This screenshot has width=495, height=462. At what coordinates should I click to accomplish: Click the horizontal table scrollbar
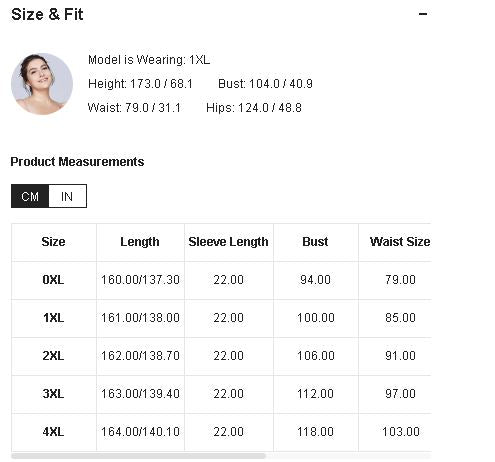pyautogui.click(x=139, y=456)
